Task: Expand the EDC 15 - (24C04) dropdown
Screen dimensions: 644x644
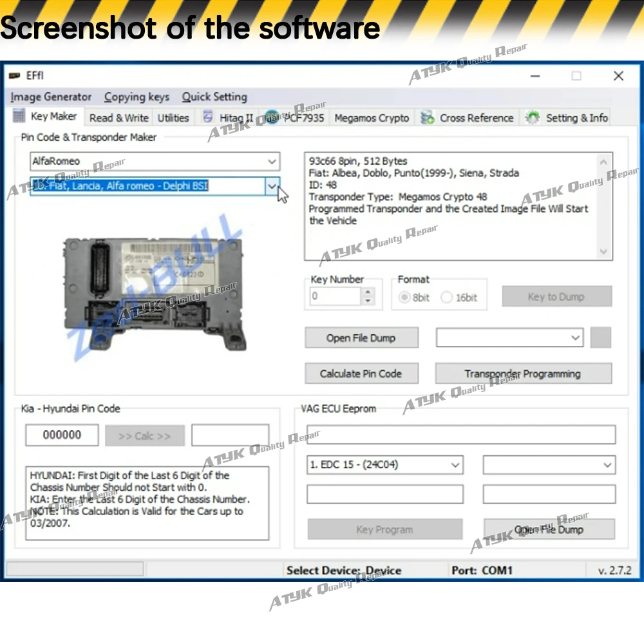Action: click(455, 465)
